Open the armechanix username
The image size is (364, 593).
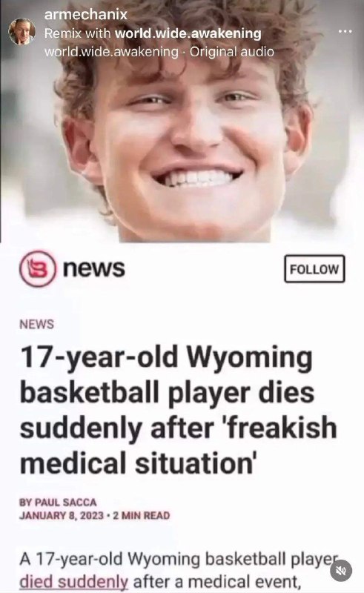85,14
